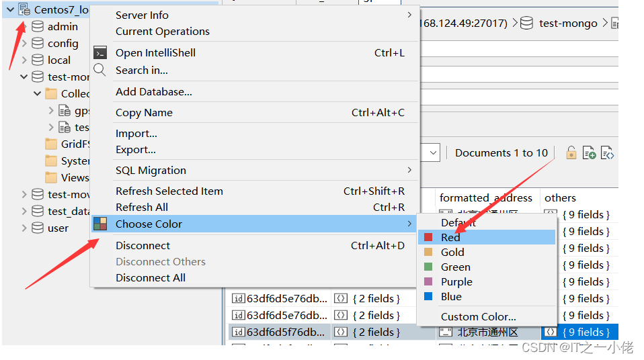This screenshot has height=360, width=644.
Task: Click test-mongo in the breadcrumb
Action: point(568,24)
